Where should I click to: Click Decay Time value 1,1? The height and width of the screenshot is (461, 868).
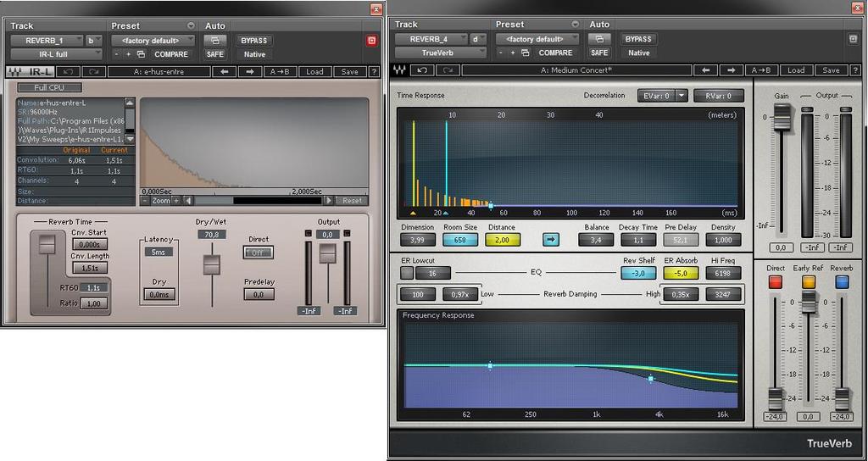tap(638, 240)
